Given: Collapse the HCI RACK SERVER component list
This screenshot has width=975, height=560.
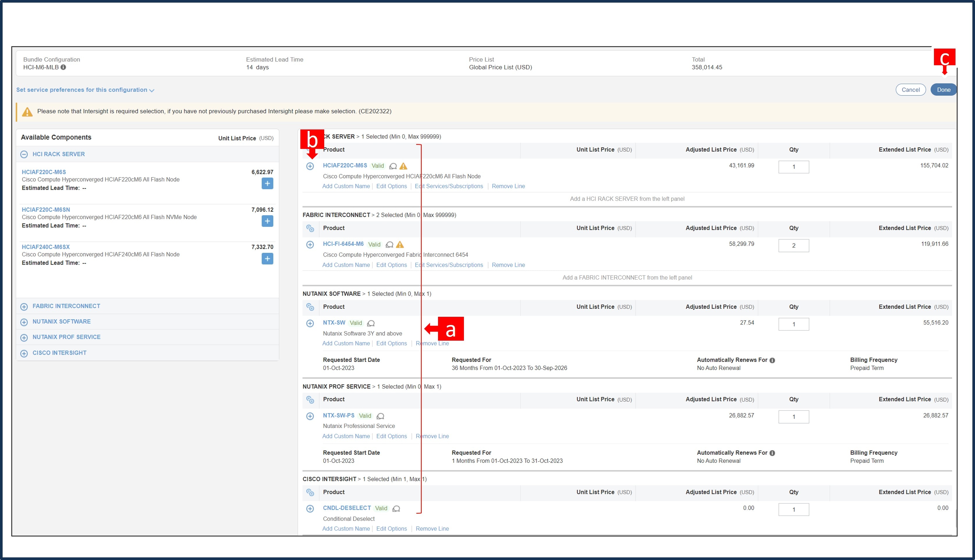Looking at the screenshot, I should click(24, 154).
